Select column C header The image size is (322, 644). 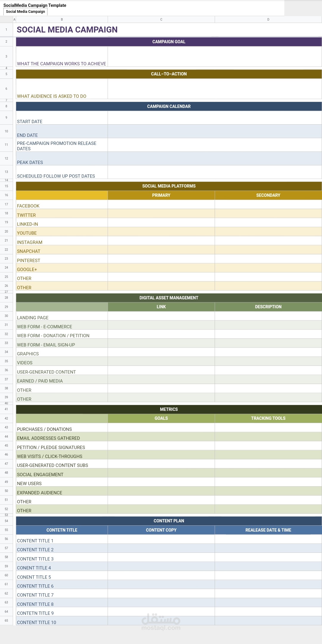point(161,19)
